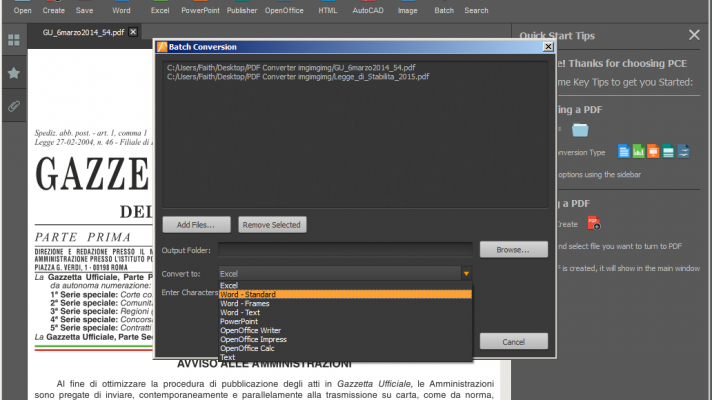Close the Batch Conversion dialog
712x400 pixels.
click(548, 46)
